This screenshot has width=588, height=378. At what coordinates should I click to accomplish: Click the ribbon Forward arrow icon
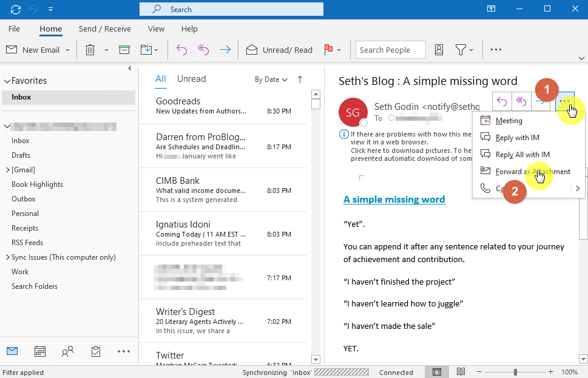pos(225,50)
